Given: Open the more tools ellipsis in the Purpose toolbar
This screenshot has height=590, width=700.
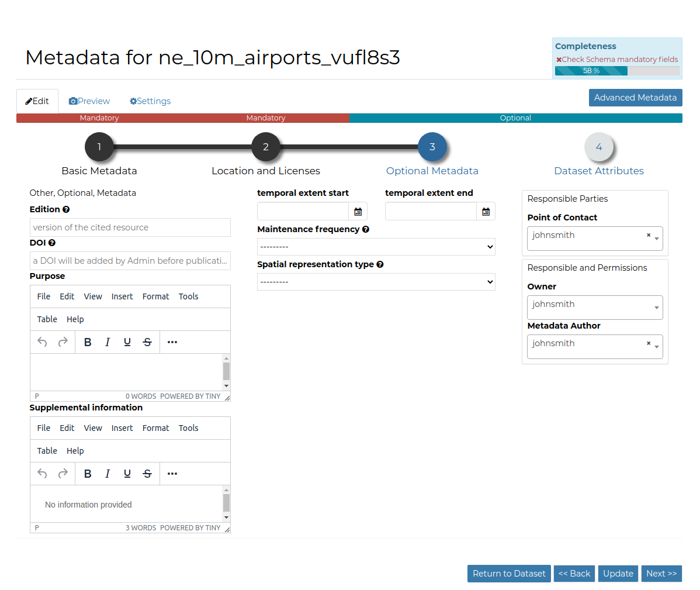Looking at the screenshot, I should pyautogui.click(x=172, y=342).
